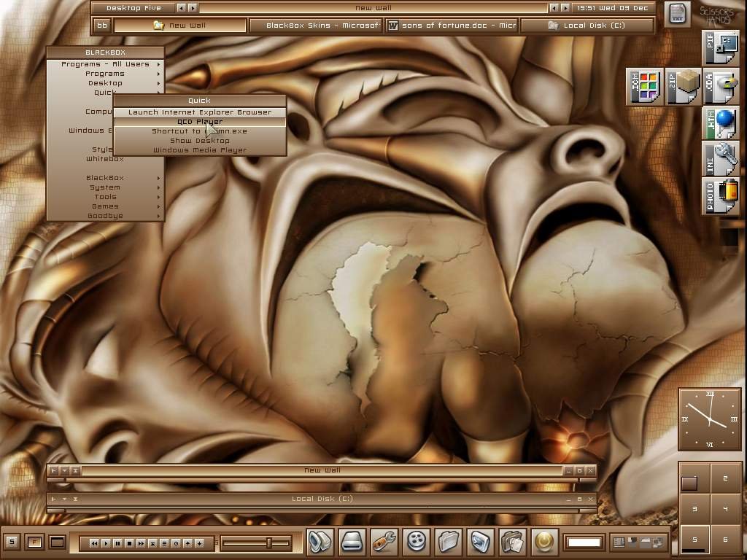Click the window icon button beside F
The height and width of the screenshot is (560, 747).
point(57,542)
